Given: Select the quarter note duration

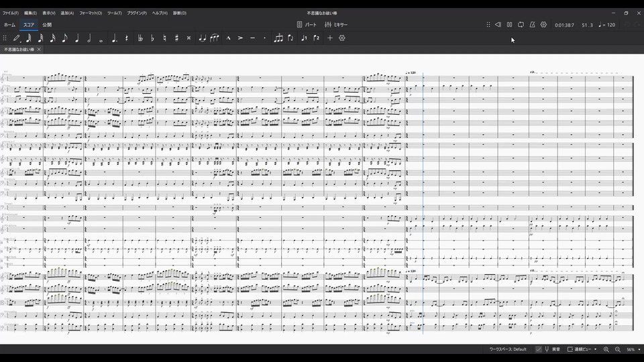Looking at the screenshot, I should 76,38.
